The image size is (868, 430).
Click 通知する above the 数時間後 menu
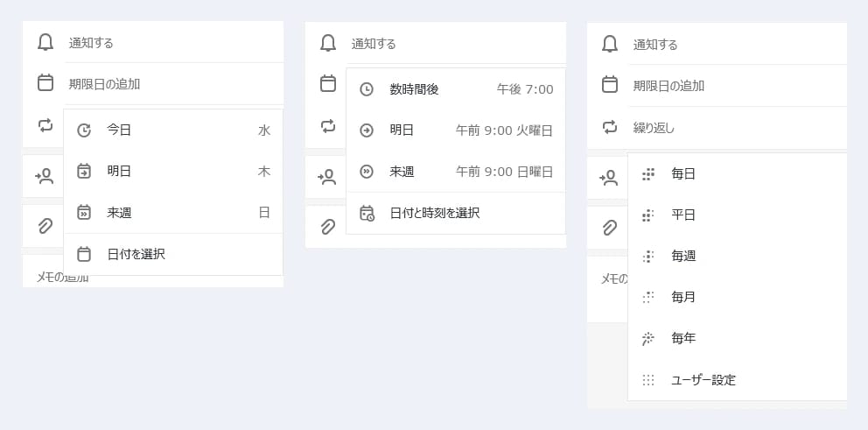[x=374, y=44]
